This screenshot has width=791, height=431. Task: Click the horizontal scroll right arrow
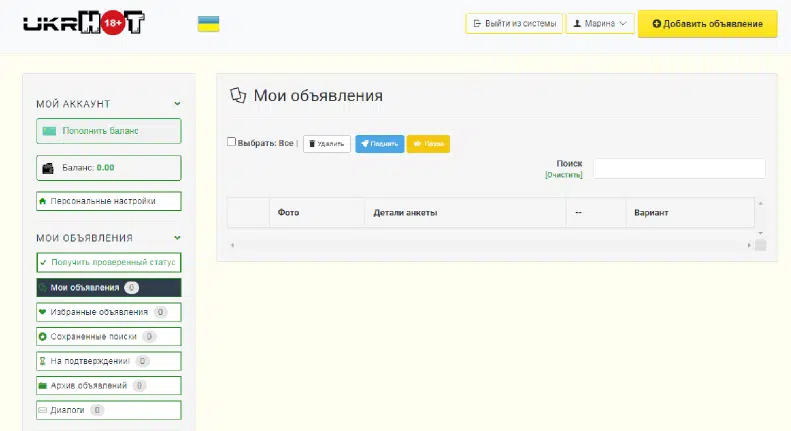pos(749,245)
